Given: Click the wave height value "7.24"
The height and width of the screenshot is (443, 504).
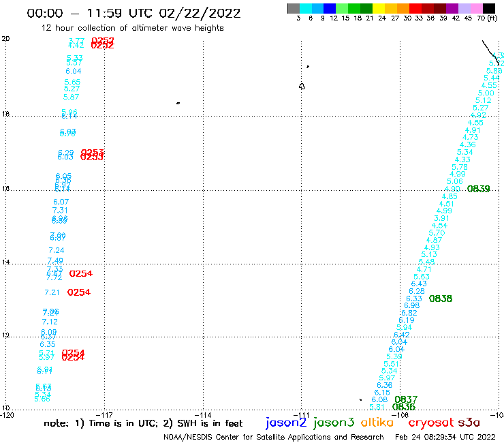Looking at the screenshot, I should [x=57, y=250].
